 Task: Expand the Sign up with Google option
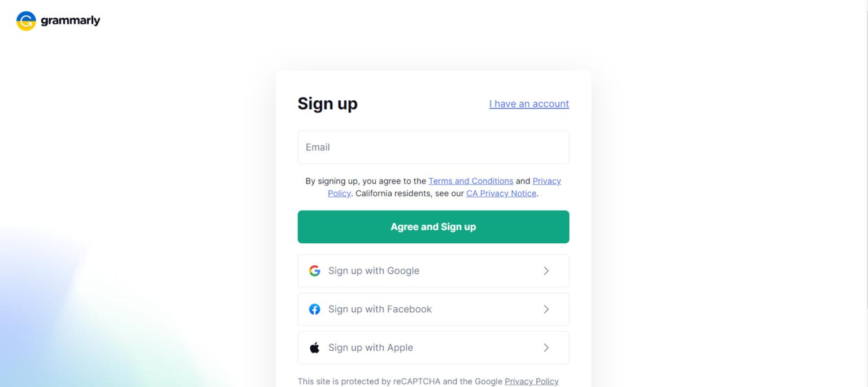[x=433, y=270]
